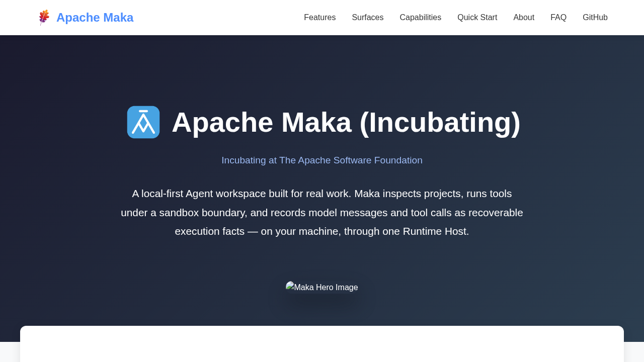Click 'Incubating at The Apache Software Foundation' text

pyautogui.click(x=322, y=160)
